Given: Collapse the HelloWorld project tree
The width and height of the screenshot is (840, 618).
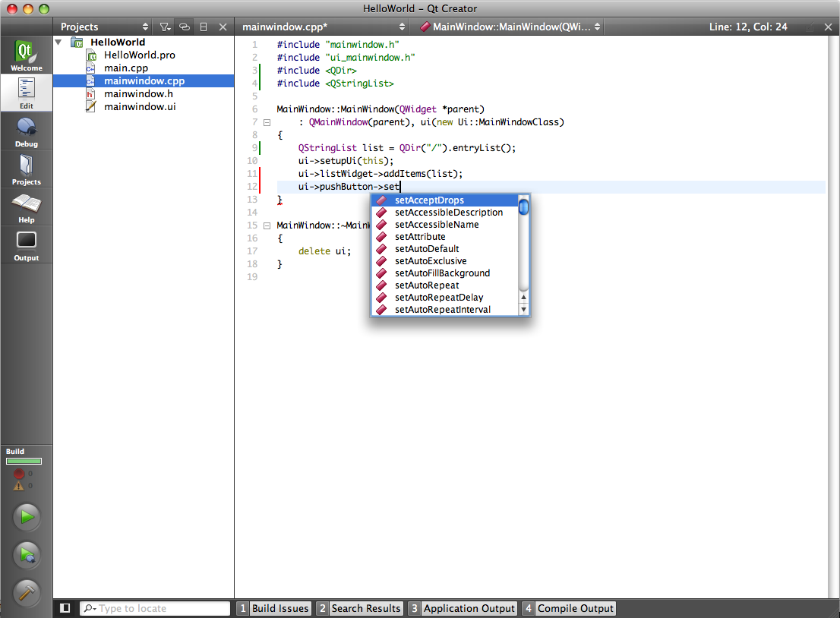Looking at the screenshot, I should 58,43.
